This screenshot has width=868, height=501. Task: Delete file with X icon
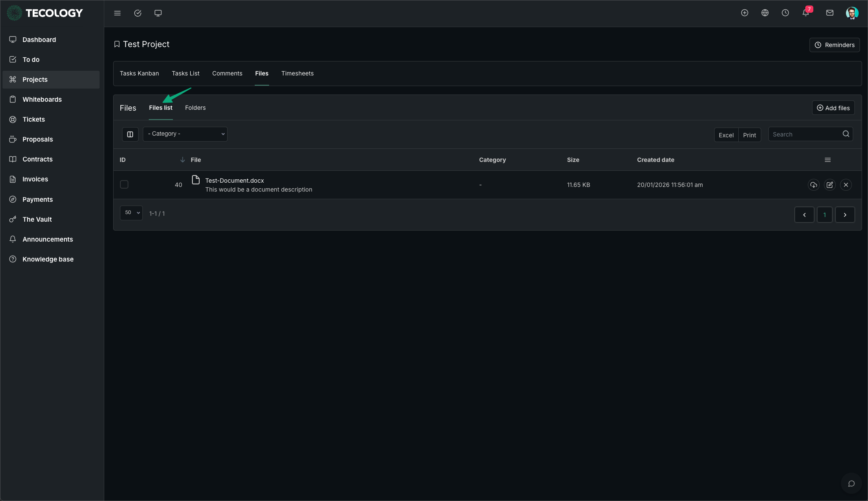pos(846,185)
